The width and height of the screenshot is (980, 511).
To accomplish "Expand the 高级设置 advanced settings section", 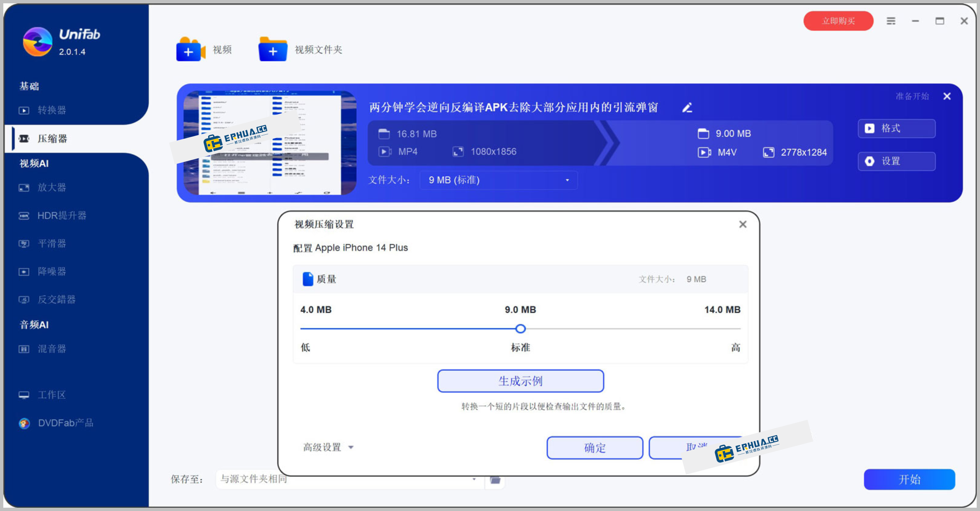I will [x=328, y=448].
